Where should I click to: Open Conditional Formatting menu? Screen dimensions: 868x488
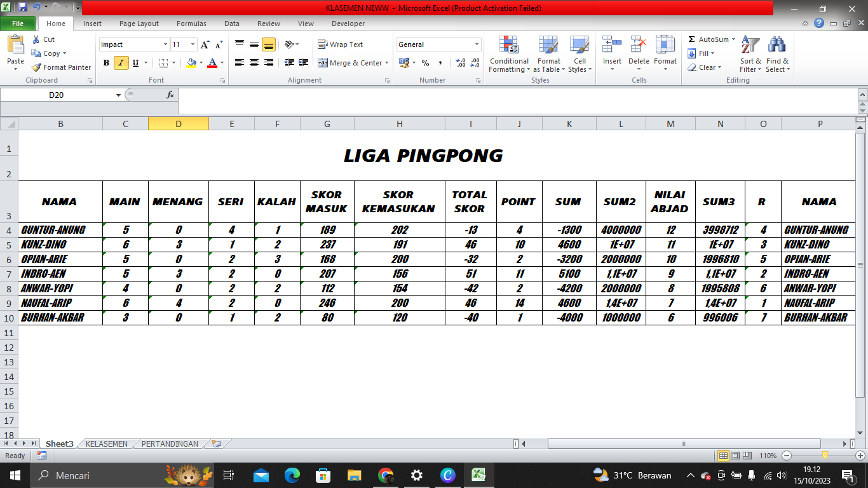(x=508, y=55)
